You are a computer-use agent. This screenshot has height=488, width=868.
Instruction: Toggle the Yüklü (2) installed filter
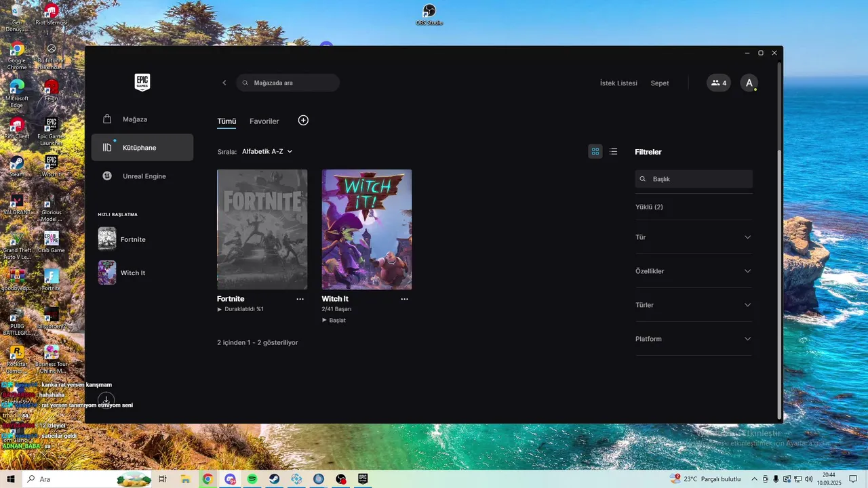click(x=649, y=207)
